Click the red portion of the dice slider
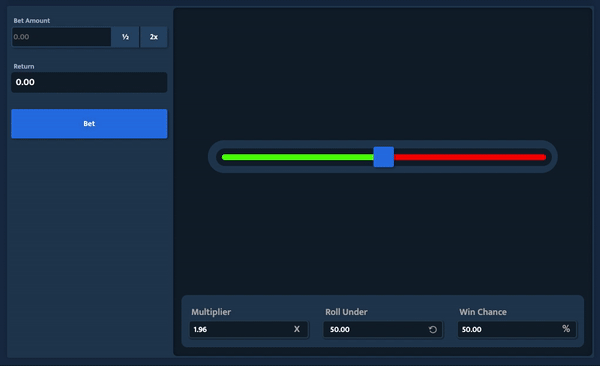 (x=470, y=157)
